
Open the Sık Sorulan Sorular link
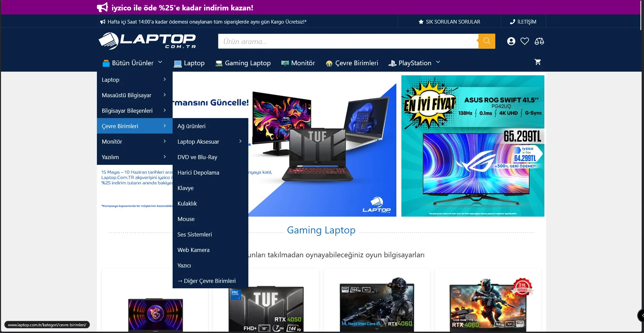453,22
